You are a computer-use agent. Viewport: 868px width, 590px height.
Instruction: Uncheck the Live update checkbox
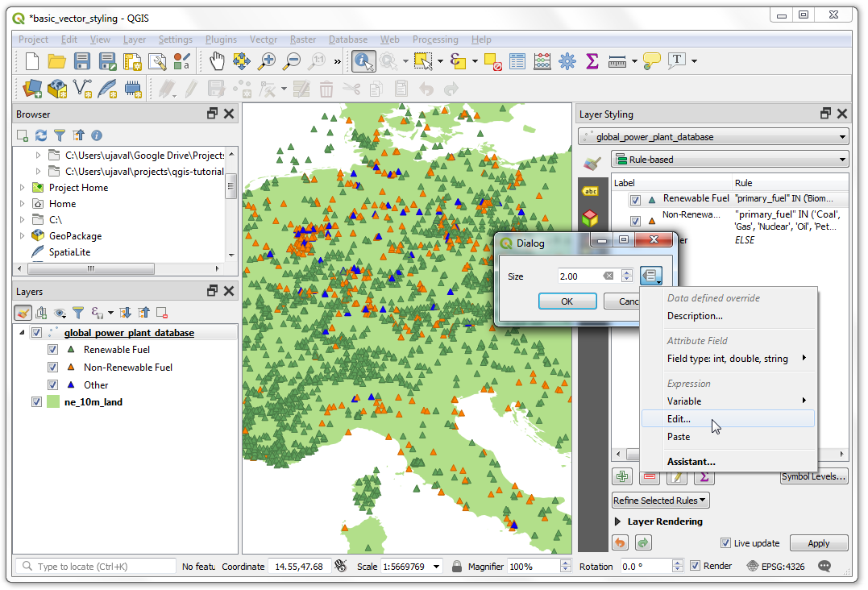point(726,543)
